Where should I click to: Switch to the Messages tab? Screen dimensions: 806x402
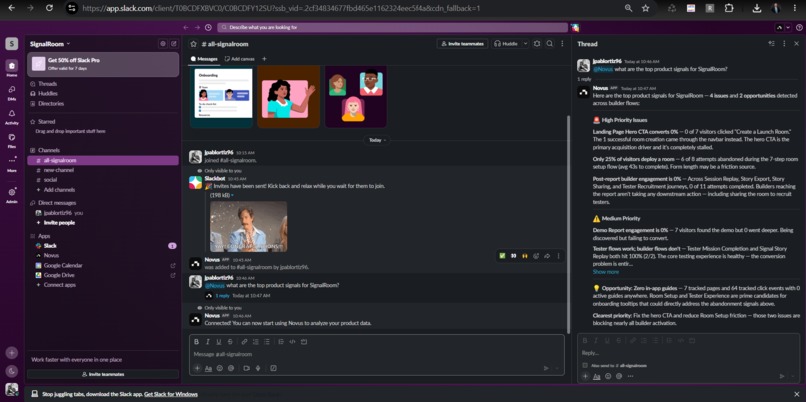pos(205,59)
